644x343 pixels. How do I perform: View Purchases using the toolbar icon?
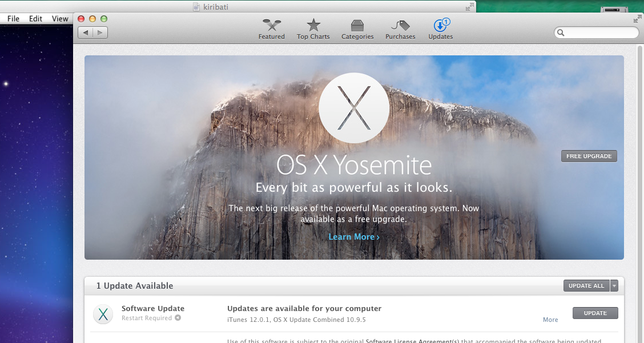click(x=400, y=25)
